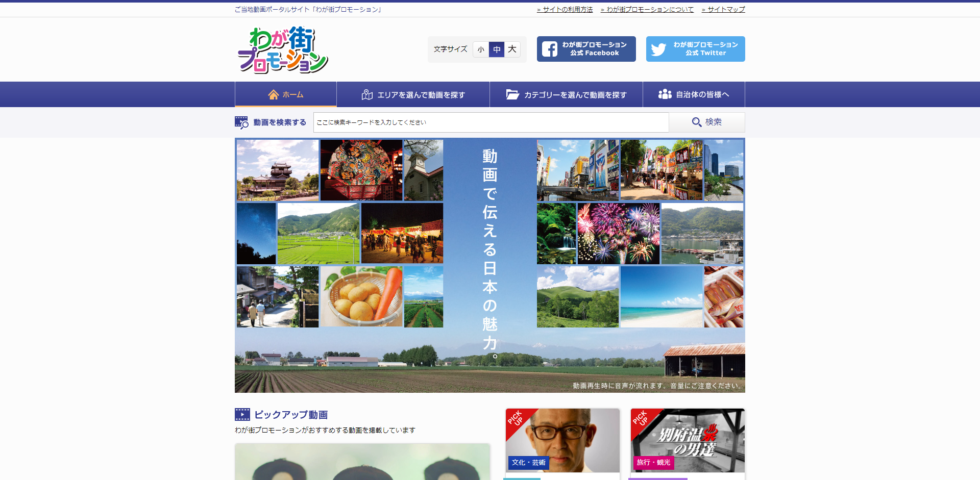Click the map icon beside エリアを選んで動画を探す

(367, 94)
